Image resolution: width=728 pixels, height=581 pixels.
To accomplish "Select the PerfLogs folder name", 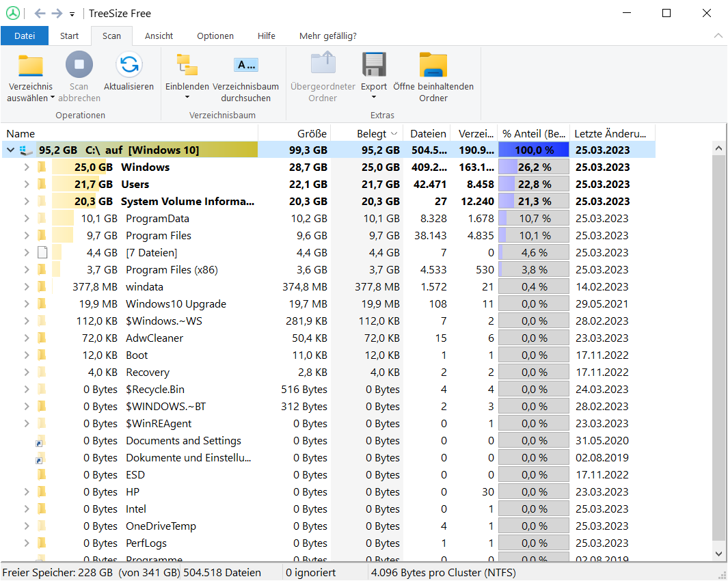I will pyautogui.click(x=146, y=543).
